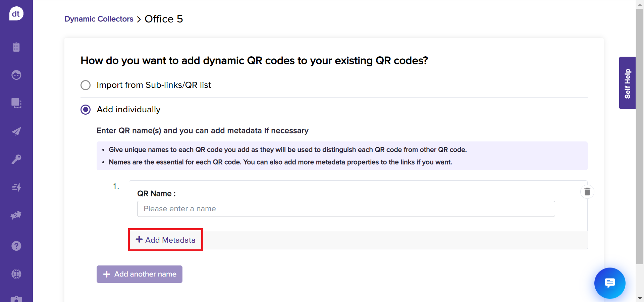Click the lightning workflow sidebar icon

point(16,187)
